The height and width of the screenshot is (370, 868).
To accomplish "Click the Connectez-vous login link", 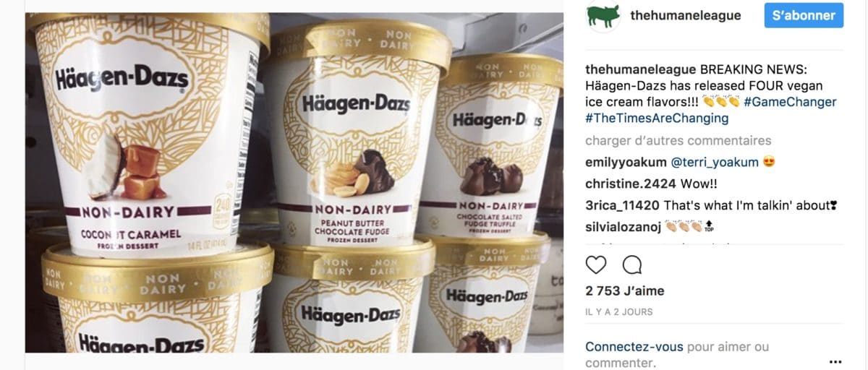I will click(x=634, y=347).
